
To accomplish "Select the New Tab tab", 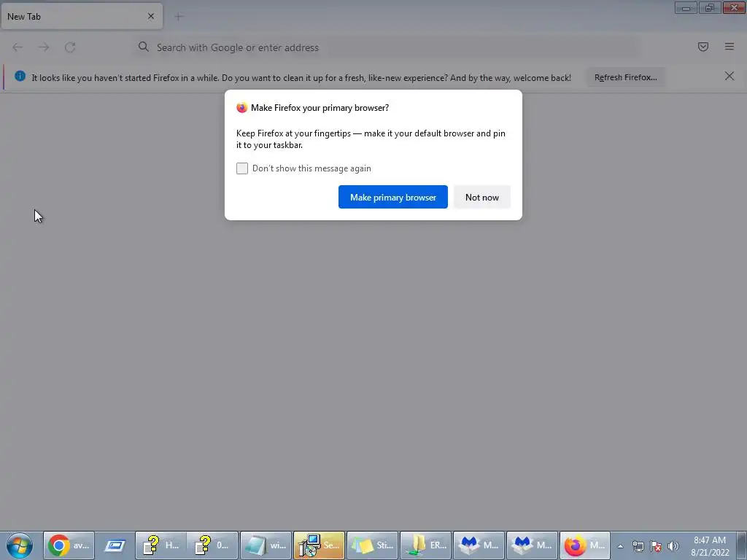I will point(82,16).
